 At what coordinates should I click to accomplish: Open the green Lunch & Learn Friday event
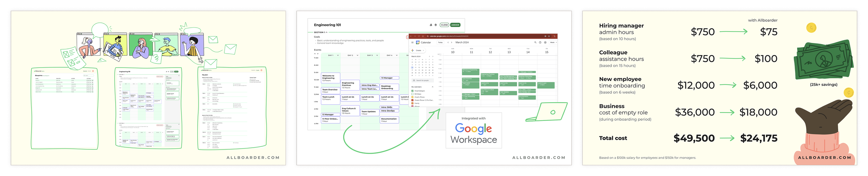(x=546, y=85)
